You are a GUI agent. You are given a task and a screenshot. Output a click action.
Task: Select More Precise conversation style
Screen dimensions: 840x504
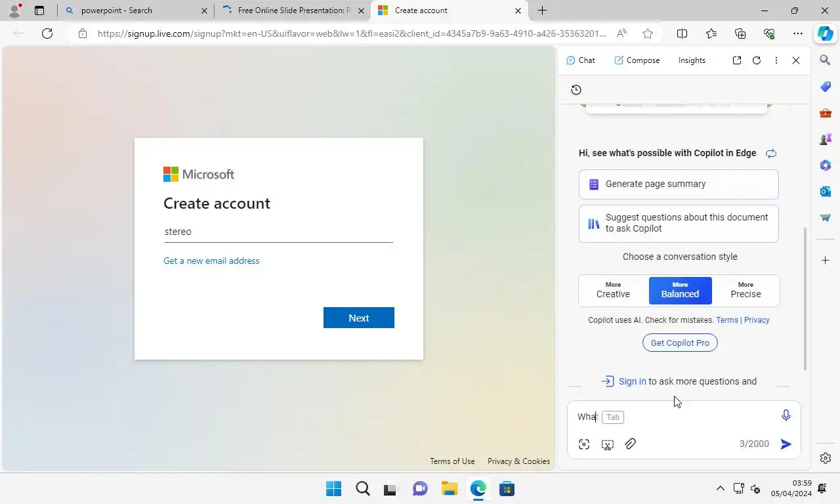[x=746, y=290]
